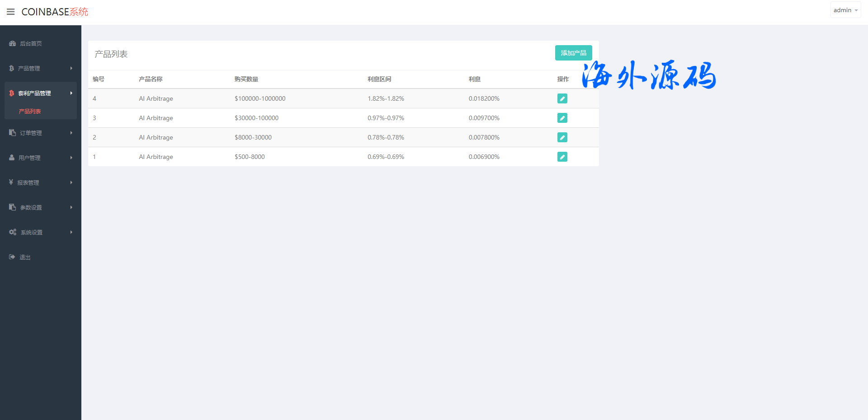The height and width of the screenshot is (420, 868).
Task: Click the user icon beside 用户管理
Action: pos(12,158)
